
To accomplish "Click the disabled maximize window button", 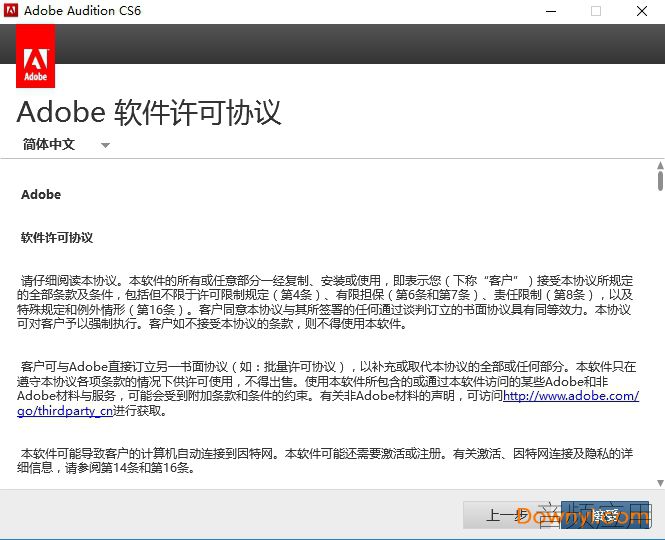I will (596, 11).
